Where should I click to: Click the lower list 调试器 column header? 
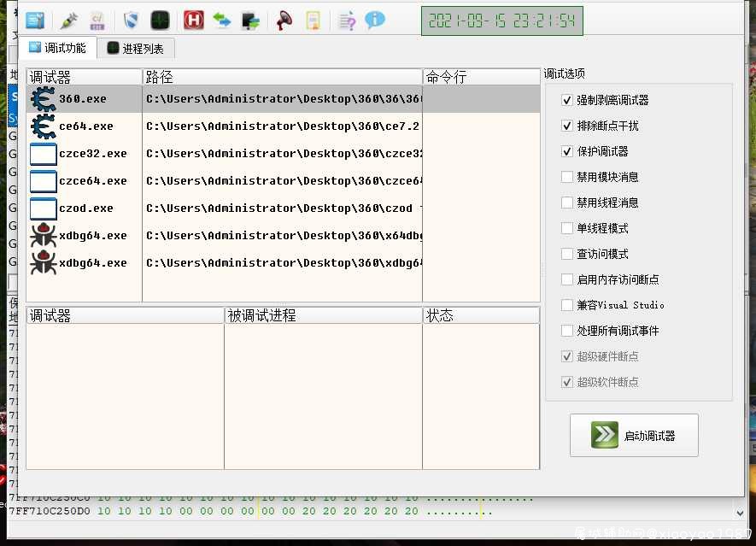click(126, 315)
